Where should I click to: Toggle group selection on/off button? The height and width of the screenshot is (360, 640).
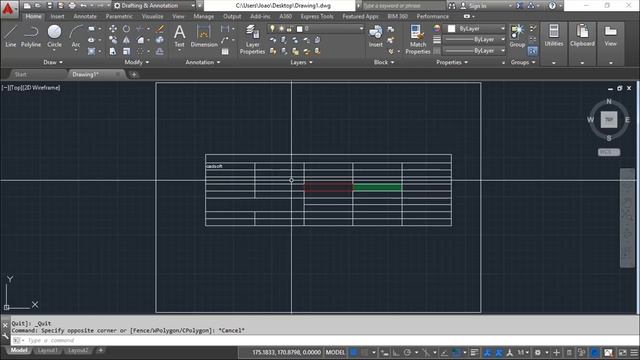tap(532, 51)
